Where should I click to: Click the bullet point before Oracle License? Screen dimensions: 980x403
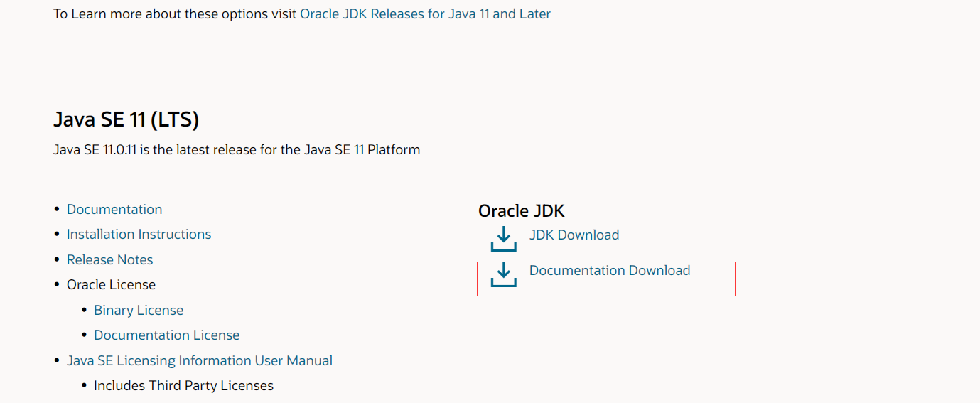(x=57, y=285)
